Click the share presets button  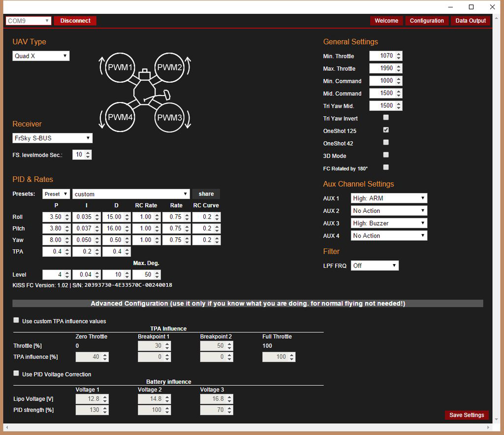point(206,194)
